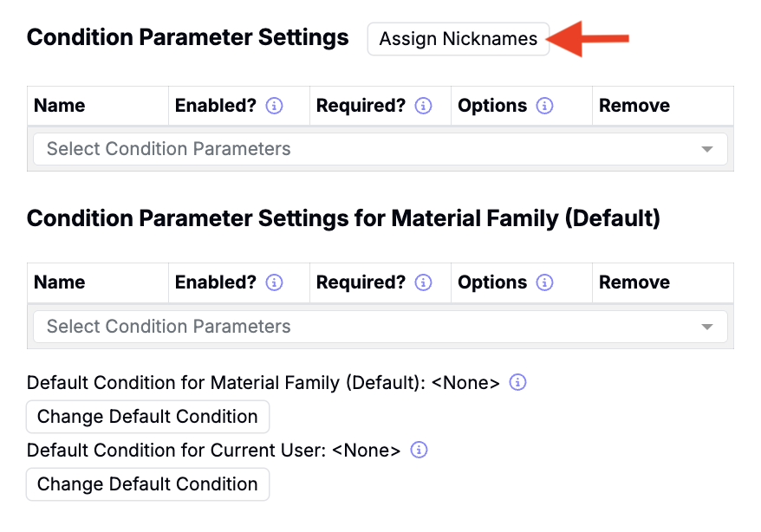Image resolution: width=761 pixels, height=532 pixels.
Task: Click the Assign Nicknames button
Action: [459, 39]
